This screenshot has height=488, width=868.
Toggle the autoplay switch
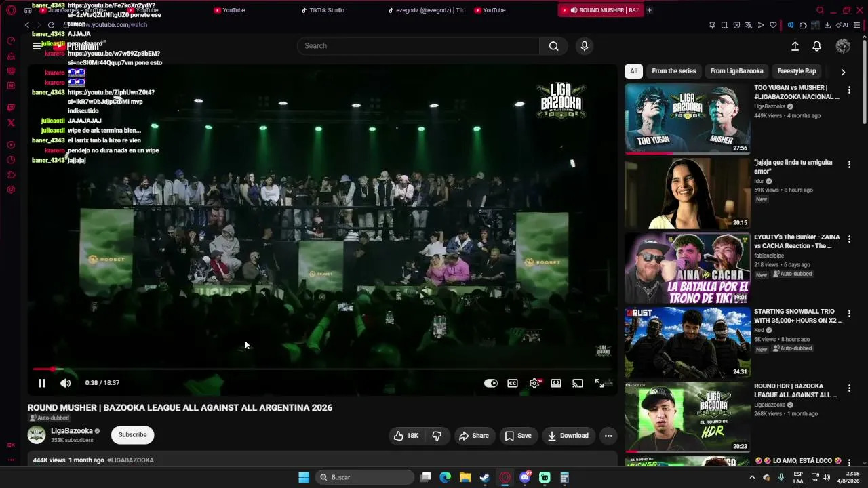click(491, 383)
